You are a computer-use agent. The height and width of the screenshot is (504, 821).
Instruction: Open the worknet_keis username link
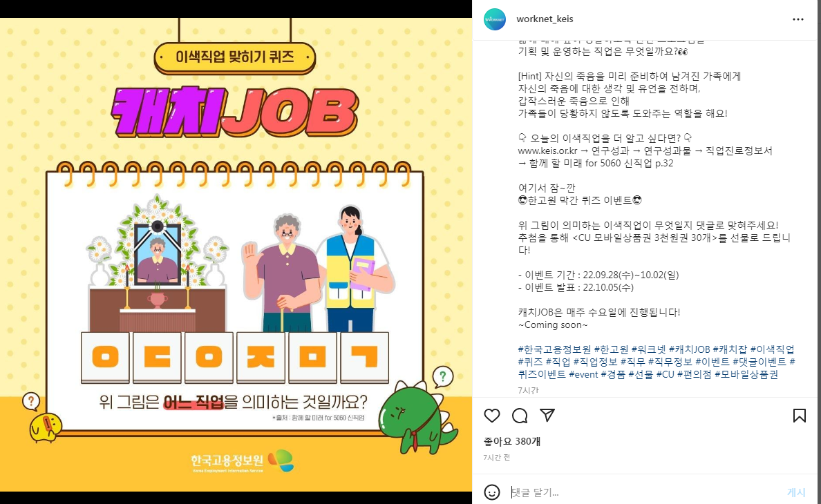tap(545, 19)
